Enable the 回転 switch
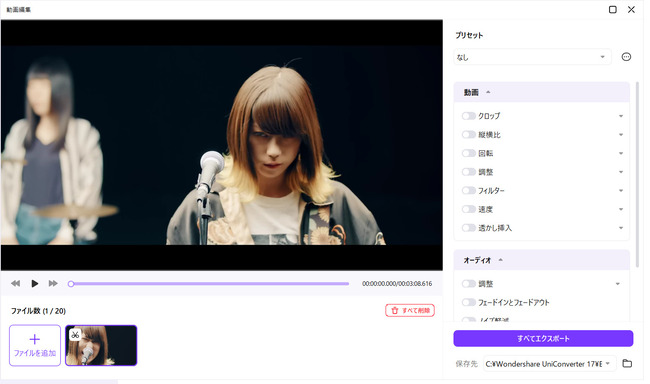 [469, 153]
